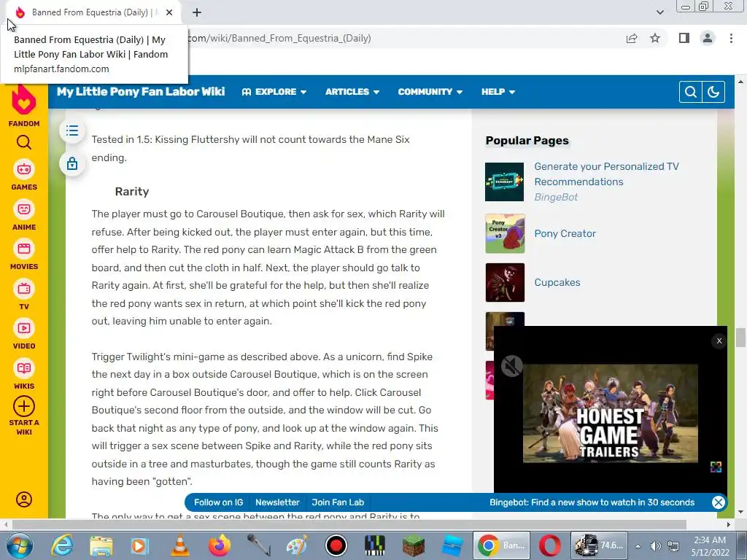Dismiss the Bingebot banner

[x=719, y=502]
